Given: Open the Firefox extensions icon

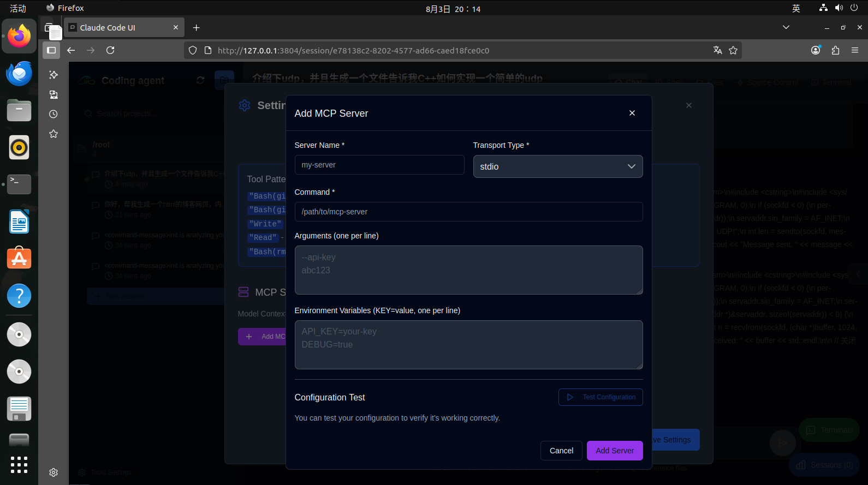Looking at the screenshot, I should [835, 50].
